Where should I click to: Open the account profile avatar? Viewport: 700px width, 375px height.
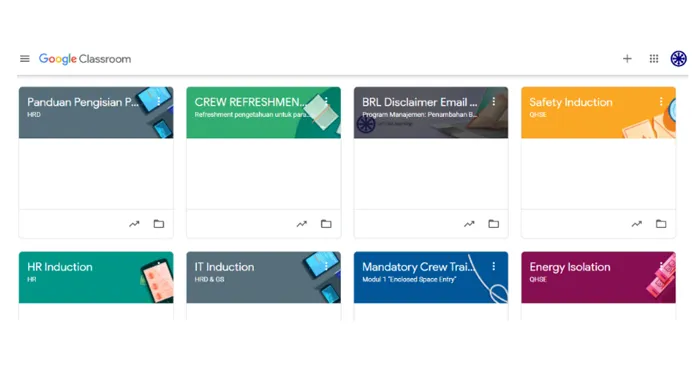click(x=679, y=58)
